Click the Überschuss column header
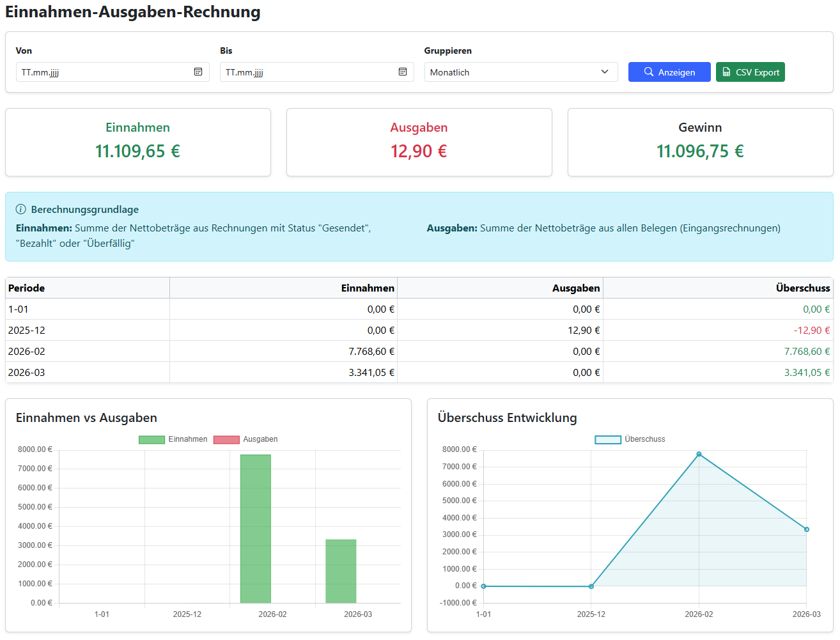Screen dimensions: 840x640 point(802,288)
